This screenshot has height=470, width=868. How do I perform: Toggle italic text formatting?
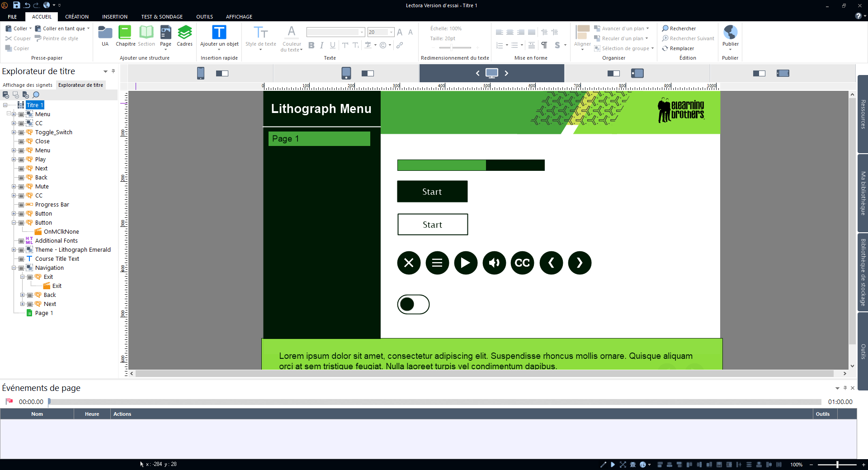point(321,45)
